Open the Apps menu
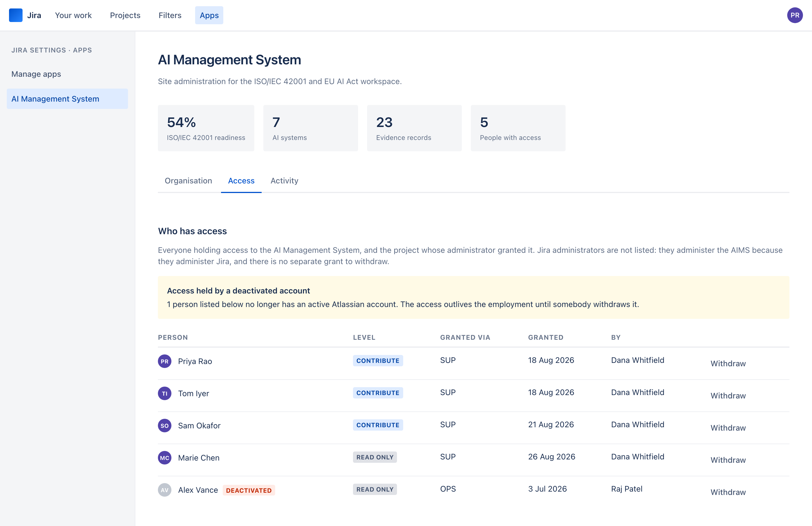The height and width of the screenshot is (526, 812). 209,15
